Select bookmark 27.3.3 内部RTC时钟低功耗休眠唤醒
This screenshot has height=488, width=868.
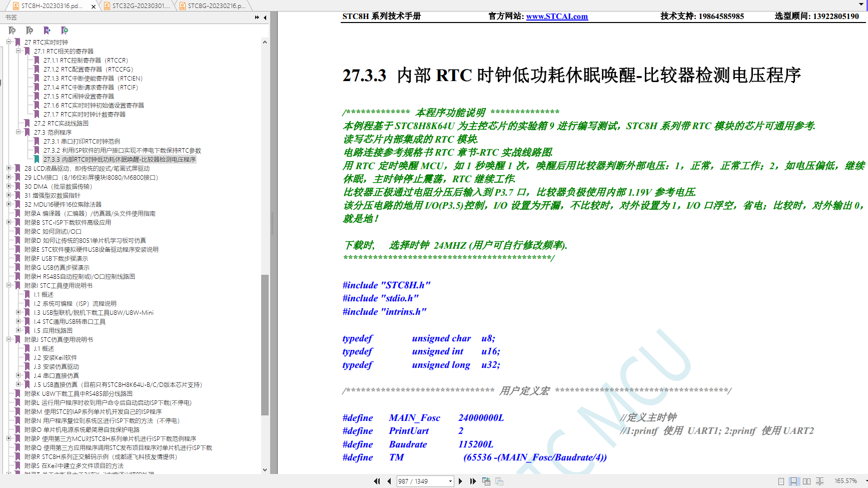[120, 160]
